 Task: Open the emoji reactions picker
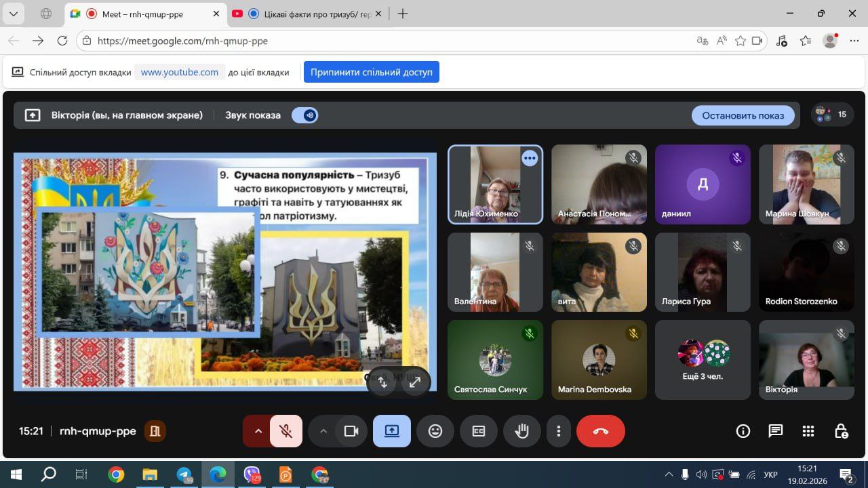435,431
